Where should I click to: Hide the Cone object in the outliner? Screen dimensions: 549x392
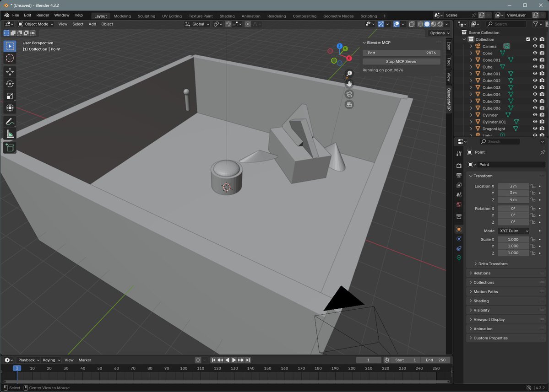[534, 53]
